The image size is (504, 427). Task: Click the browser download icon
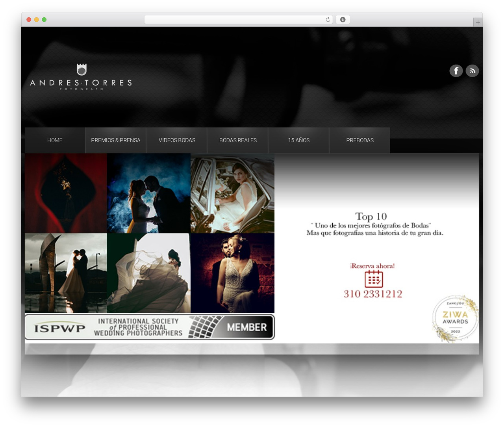pyautogui.click(x=343, y=20)
